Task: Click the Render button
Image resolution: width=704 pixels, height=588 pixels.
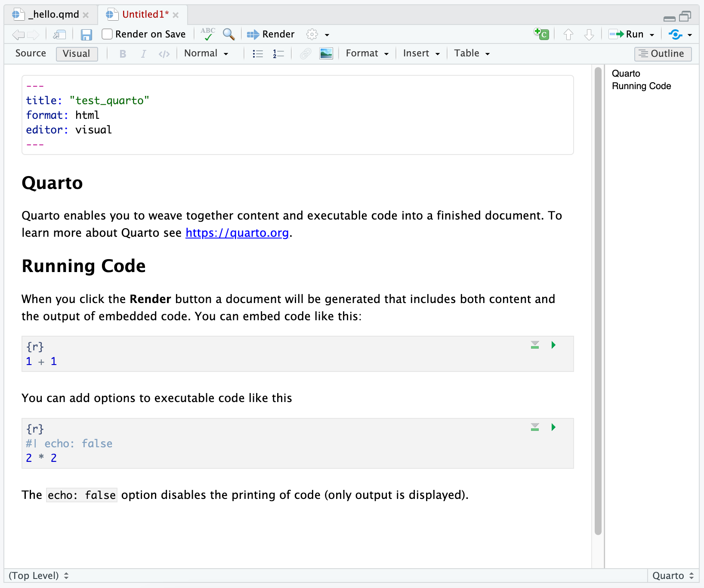Action: [x=271, y=34]
